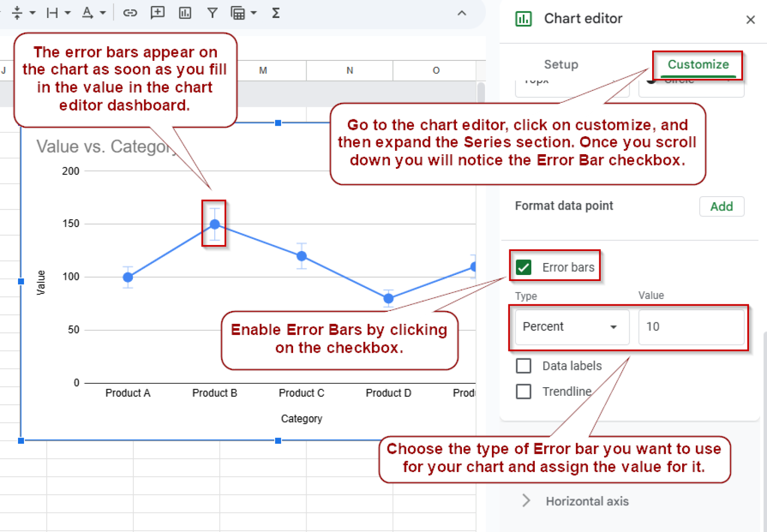This screenshot has width=767, height=532.
Task: Select the text wrapping toolbar icon
Action: click(x=52, y=13)
